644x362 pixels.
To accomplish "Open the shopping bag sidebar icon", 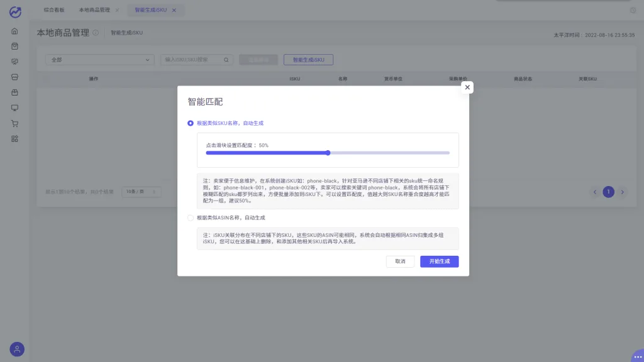I will (15, 47).
